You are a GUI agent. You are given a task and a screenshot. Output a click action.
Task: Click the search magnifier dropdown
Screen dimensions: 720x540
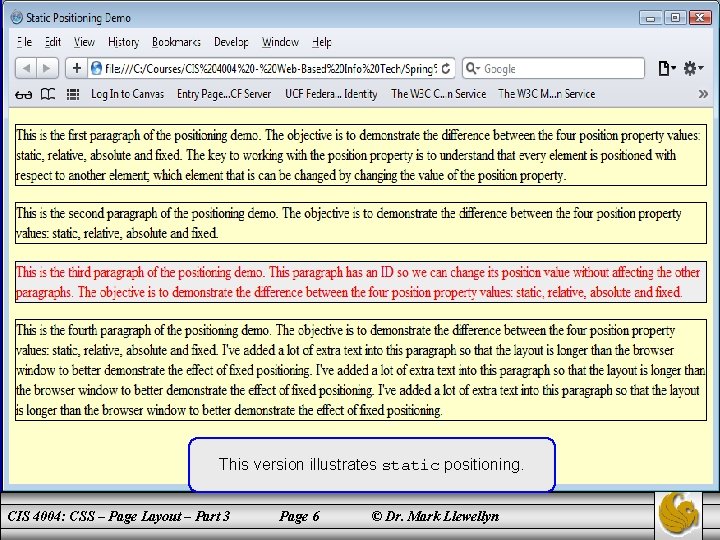coord(473,68)
